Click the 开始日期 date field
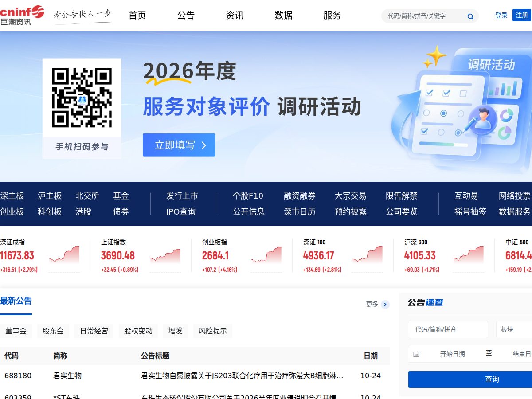 [x=452, y=354]
